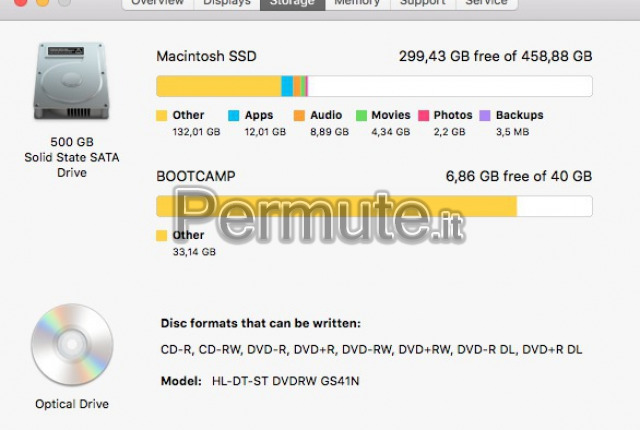Click the BOOTCAMP storage usage bar
This screenshot has width=640, height=430.
[374, 206]
